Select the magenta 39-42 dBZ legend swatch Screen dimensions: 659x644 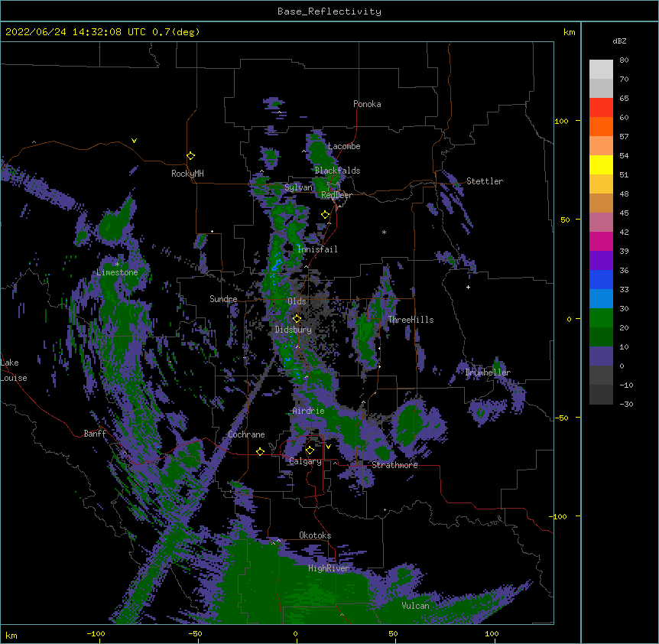[601, 241]
